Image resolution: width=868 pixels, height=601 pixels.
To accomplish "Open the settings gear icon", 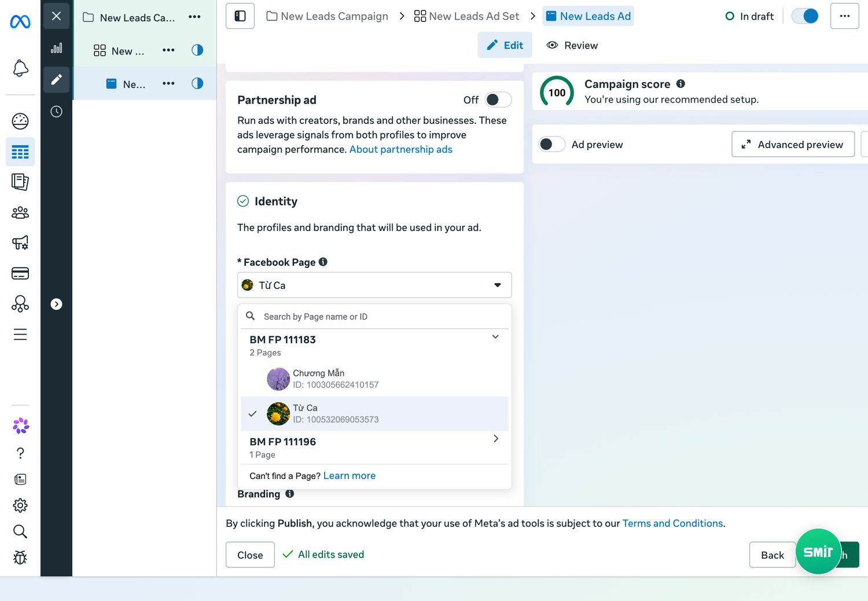I will pos(20,505).
